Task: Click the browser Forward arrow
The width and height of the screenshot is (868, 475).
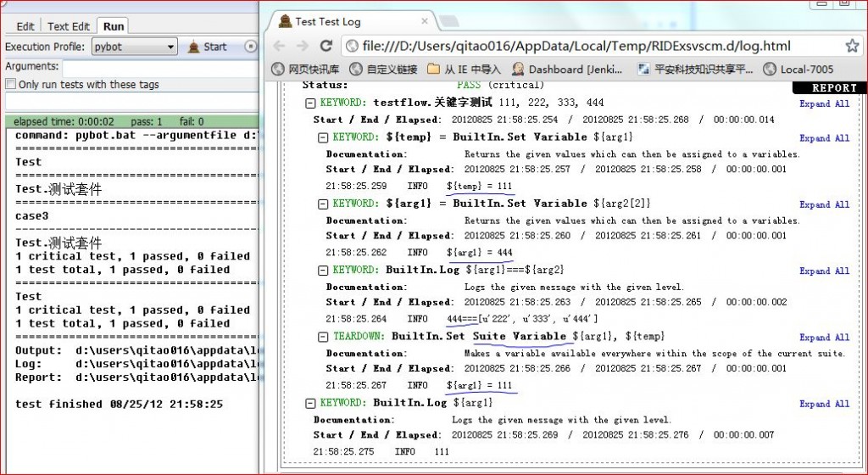Action: [x=303, y=46]
